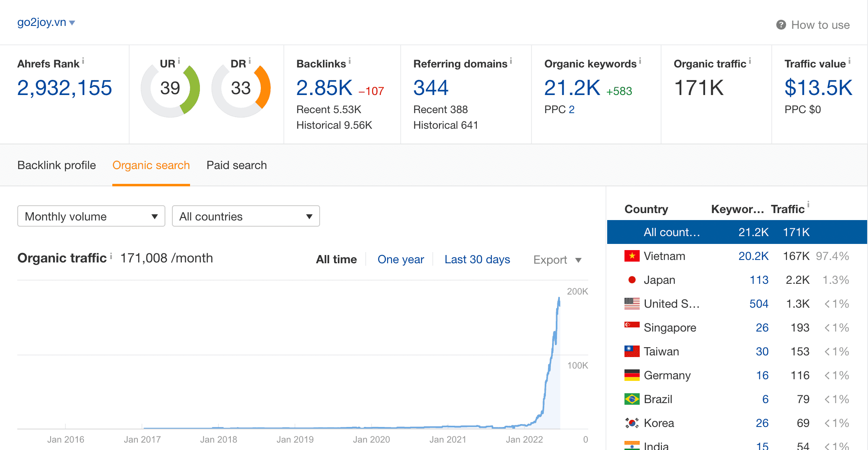This screenshot has width=868, height=450.
Task: Switch to the Organic search tab
Action: pyautogui.click(x=151, y=165)
